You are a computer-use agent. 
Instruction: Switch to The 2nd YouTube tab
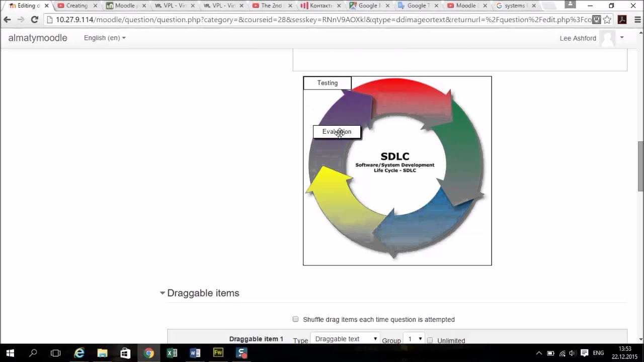tap(271, 6)
